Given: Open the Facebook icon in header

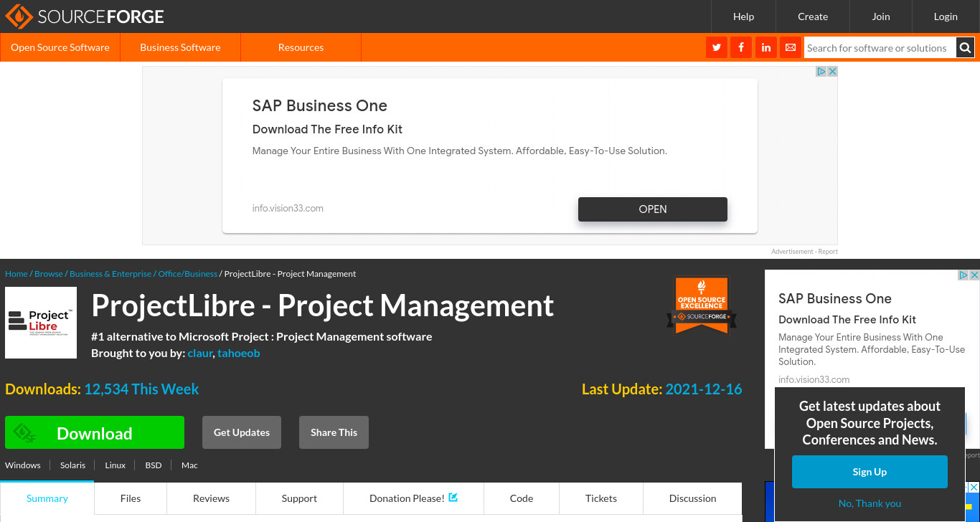Looking at the screenshot, I should [741, 48].
